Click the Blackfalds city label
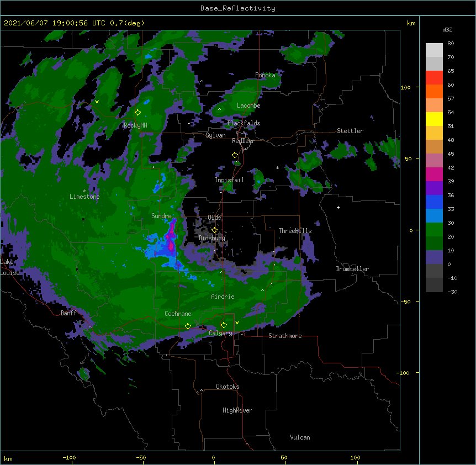This screenshot has width=476, height=465. pyautogui.click(x=244, y=123)
